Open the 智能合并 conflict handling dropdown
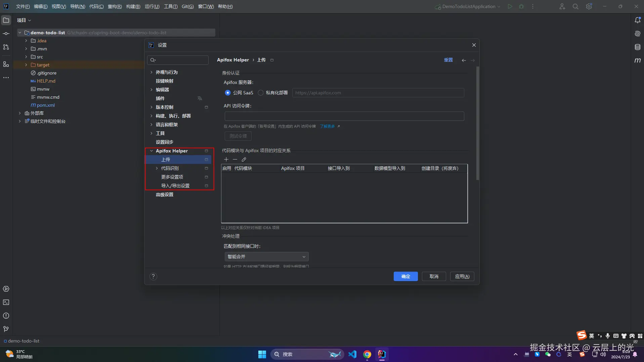 click(266, 257)
